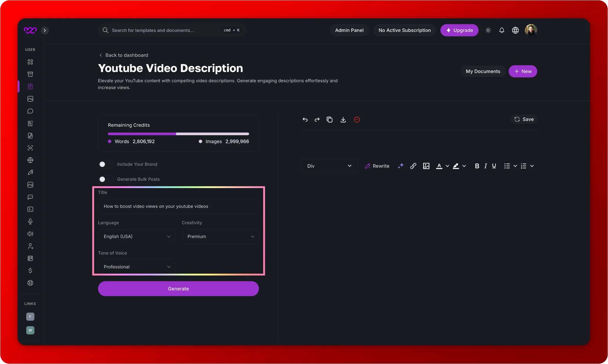Click the infinity logo in the header
This screenshot has height=364, width=608.
(x=30, y=30)
